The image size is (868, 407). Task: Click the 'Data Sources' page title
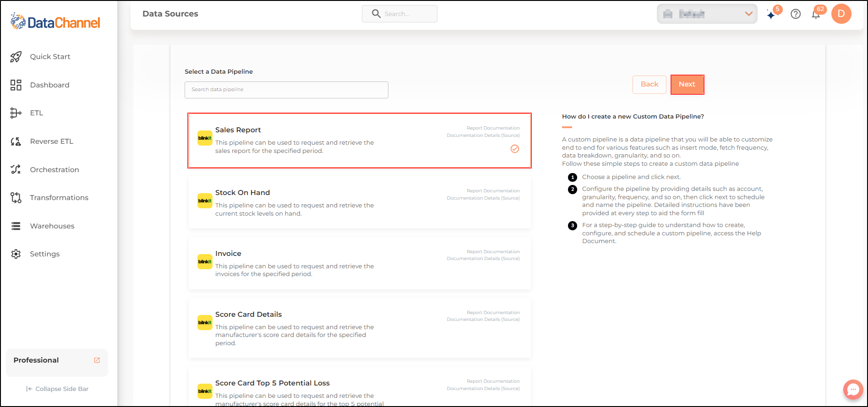click(170, 14)
